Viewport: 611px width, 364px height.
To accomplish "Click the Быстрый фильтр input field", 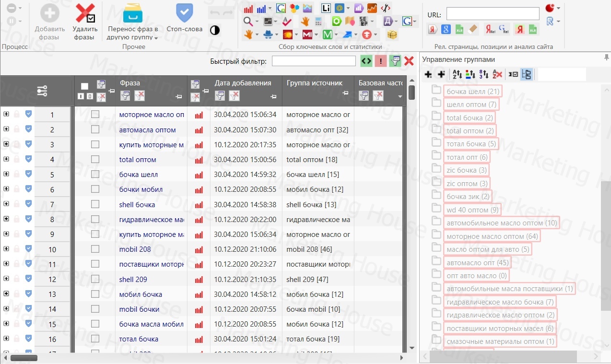I will [314, 61].
